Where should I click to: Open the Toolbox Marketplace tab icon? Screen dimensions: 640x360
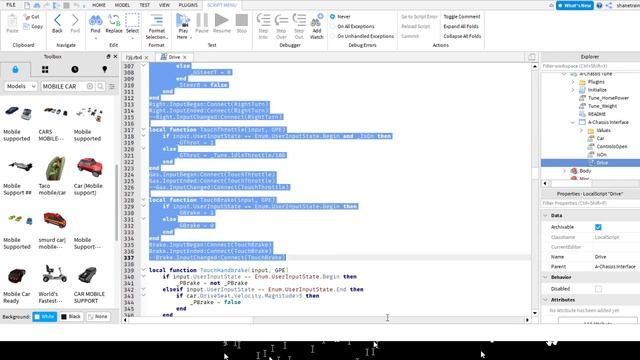(15, 69)
